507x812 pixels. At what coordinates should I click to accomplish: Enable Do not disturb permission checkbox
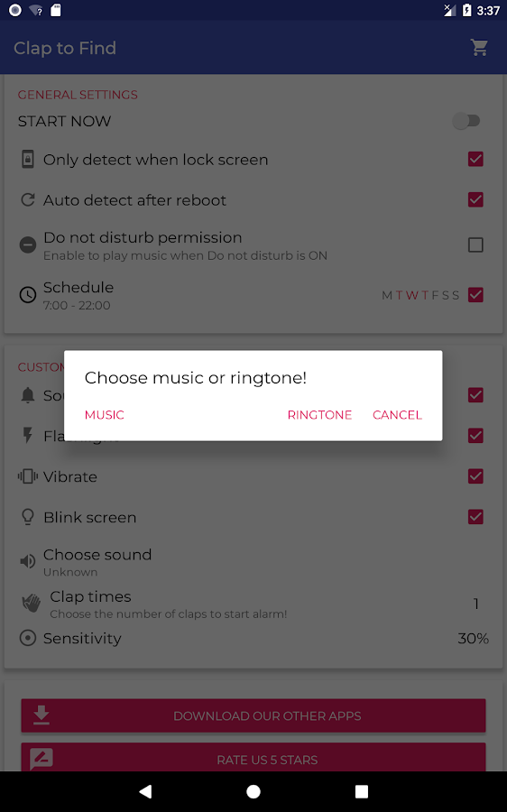475,245
